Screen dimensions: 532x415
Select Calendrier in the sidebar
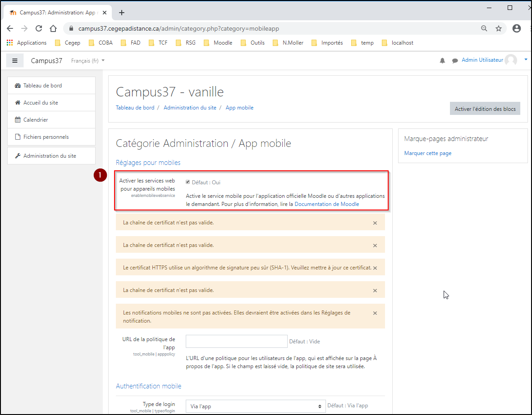click(x=36, y=120)
